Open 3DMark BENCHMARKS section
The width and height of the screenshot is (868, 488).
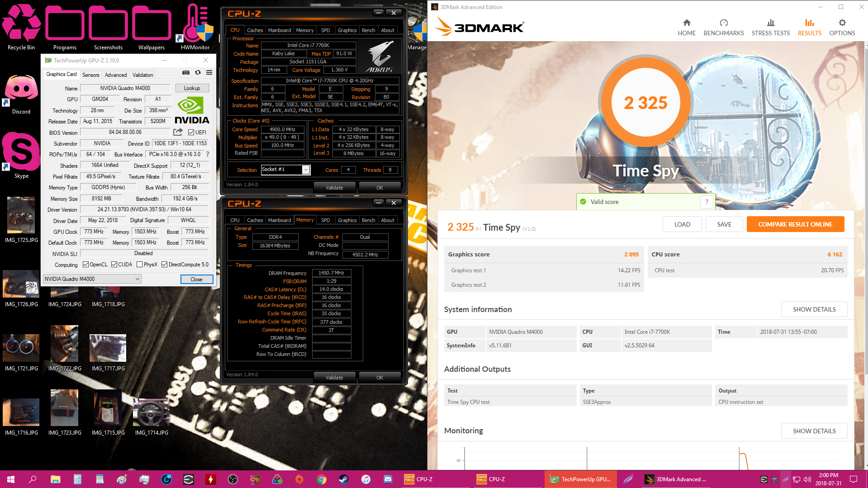[x=724, y=27]
